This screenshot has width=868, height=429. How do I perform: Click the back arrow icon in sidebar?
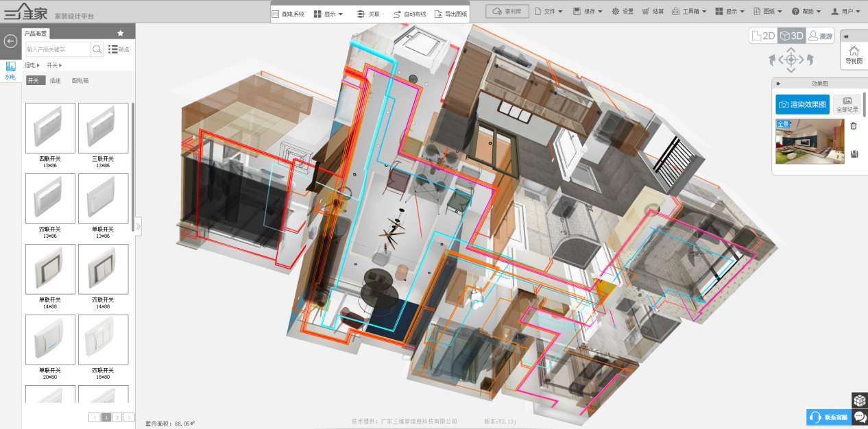10,41
